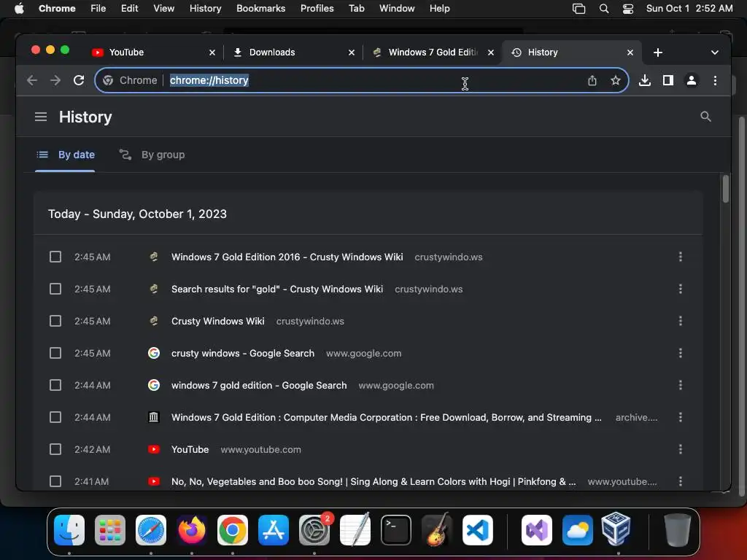Check the 2:42 AM YouTube entry

55,449
